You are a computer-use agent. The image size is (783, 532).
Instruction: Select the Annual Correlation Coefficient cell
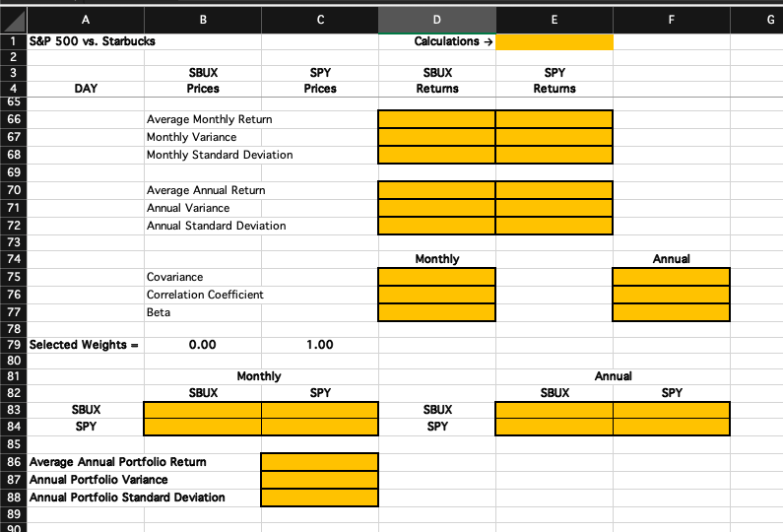[671, 295]
